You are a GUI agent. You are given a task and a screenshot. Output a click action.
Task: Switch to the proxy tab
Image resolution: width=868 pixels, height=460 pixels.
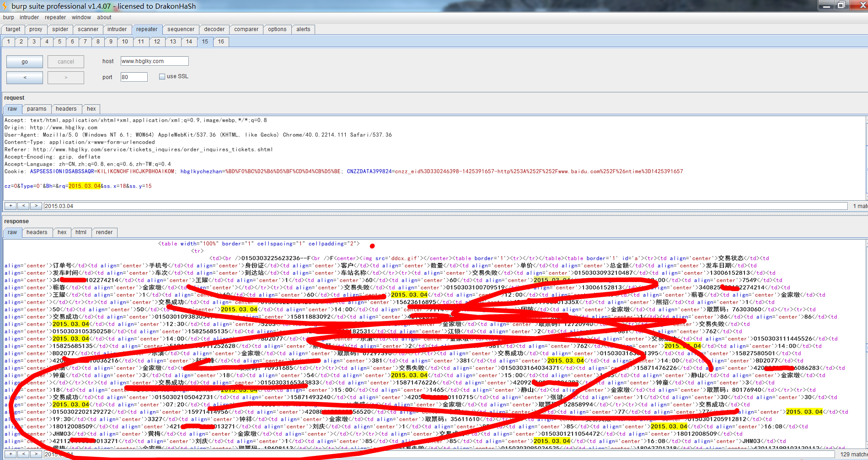pos(36,29)
